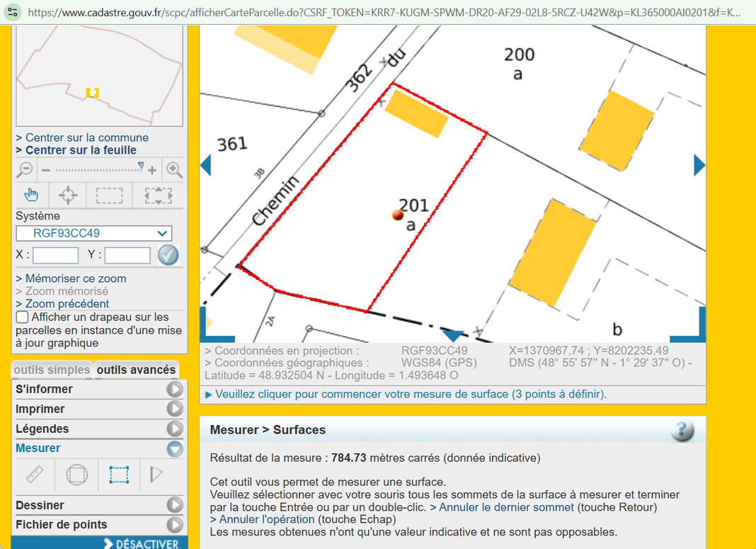Collapse the Mesurer section

(x=174, y=448)
